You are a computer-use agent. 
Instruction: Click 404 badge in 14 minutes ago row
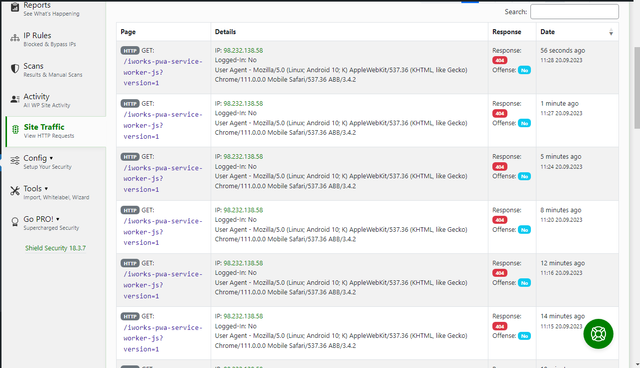coord(500,326)
